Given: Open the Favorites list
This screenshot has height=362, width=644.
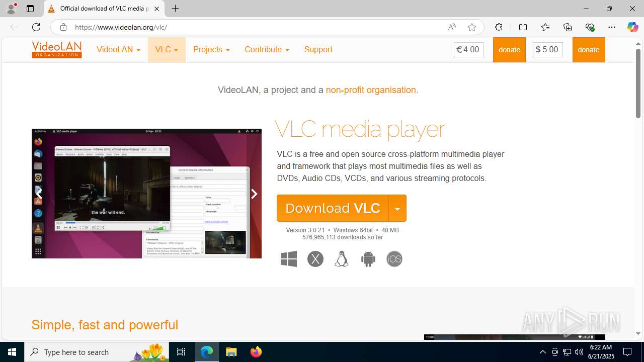Looking at the screenshot, I should tap(545, 27).
